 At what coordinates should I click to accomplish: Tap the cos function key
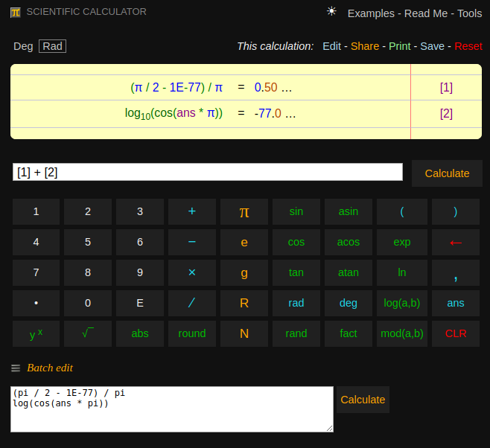(x=296, y=243)
